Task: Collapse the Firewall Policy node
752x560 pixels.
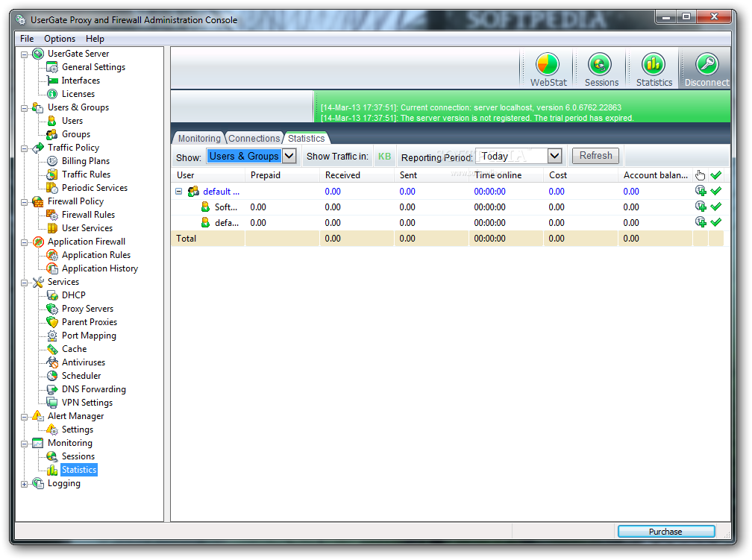Action: [x=25, y=202]
